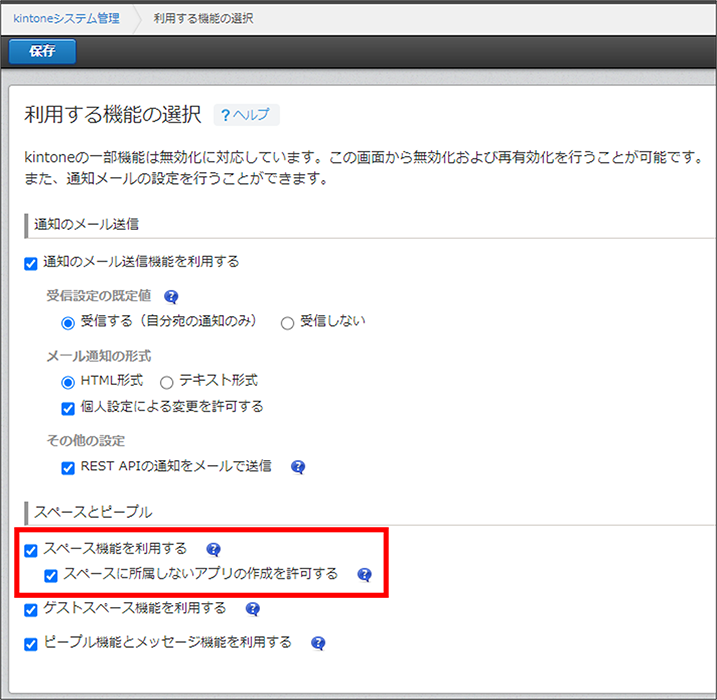Toggle 通知のメール送信機能を利用する checkbox
Image resolution: width=717 pixels, height=700 pixels.
pyautogui.click(x=31, y=264)
